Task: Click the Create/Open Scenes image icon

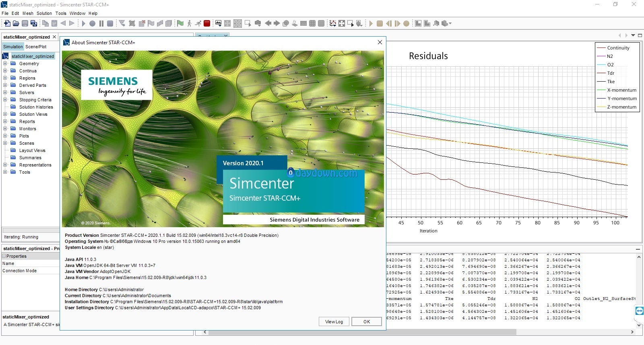Action: click(x=218, y=23)
